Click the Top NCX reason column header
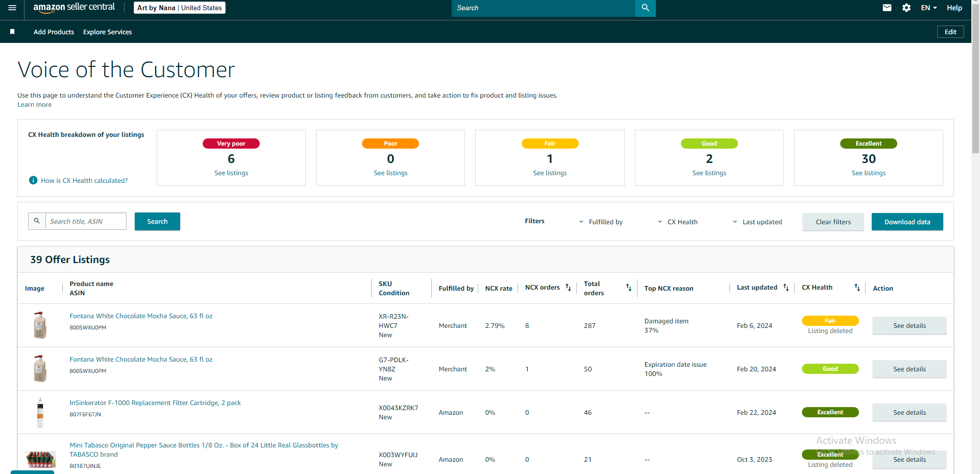This screenshot has height=474, width=980. tap(669, 289)
